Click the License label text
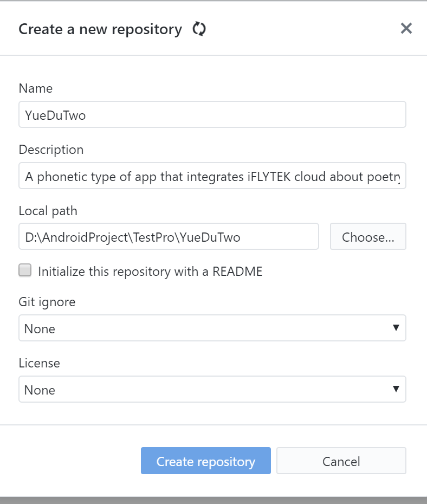This screenshot has height=504, width=427. (39, 363)
